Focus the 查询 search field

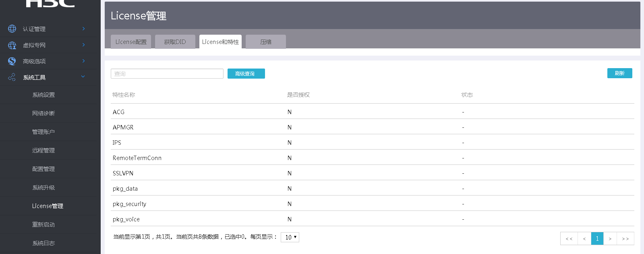[x=167, y=73]
